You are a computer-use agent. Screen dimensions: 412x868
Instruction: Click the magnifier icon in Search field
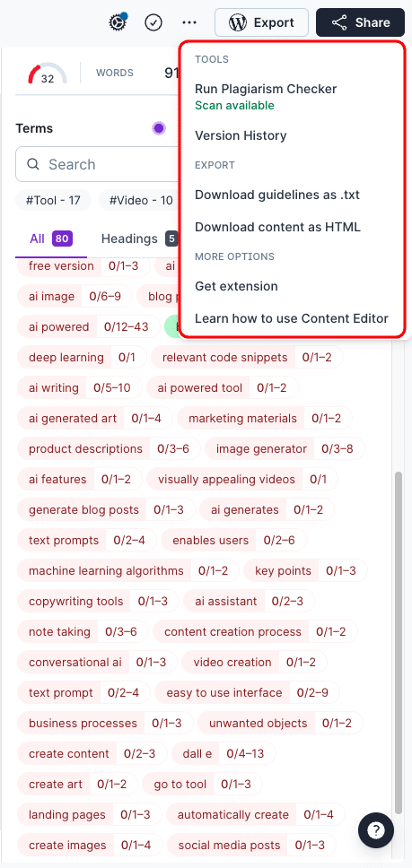point(33,164)
